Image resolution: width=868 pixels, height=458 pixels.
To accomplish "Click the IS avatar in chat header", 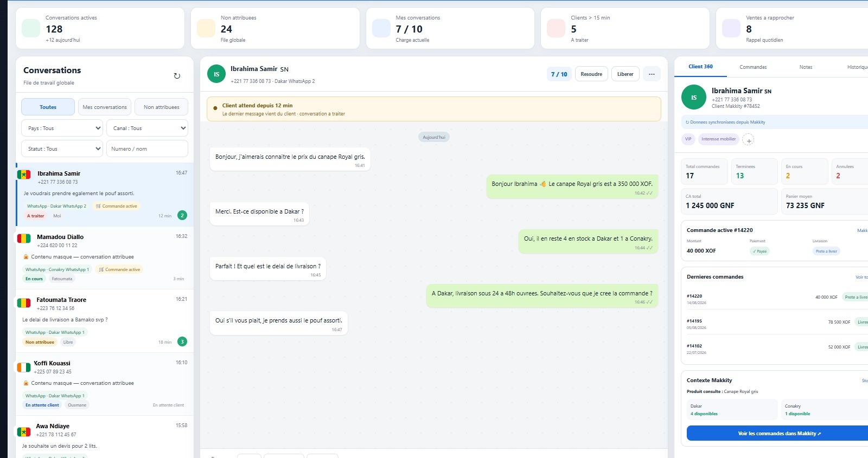I will click(x=216, y=74).
